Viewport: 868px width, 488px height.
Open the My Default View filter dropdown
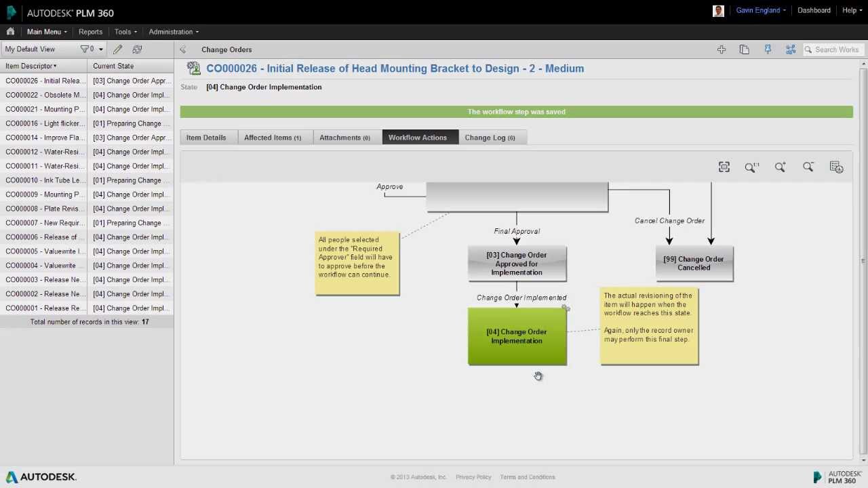(92, 49)
